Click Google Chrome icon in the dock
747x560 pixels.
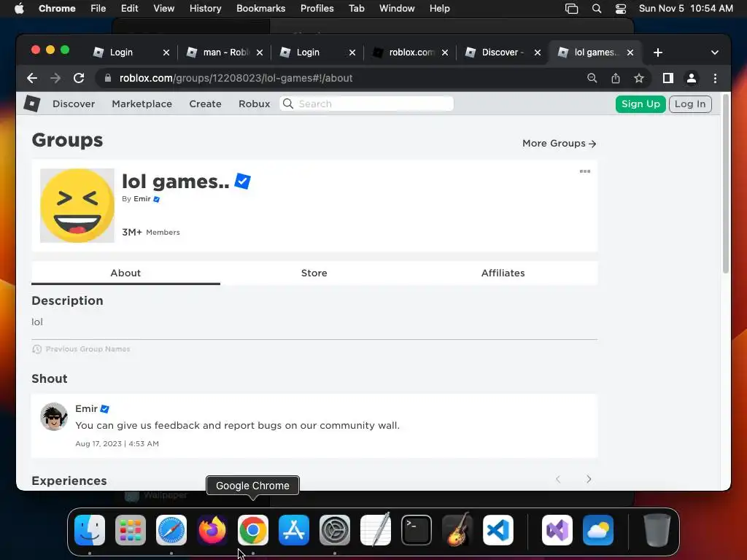(x=253, y=530)
